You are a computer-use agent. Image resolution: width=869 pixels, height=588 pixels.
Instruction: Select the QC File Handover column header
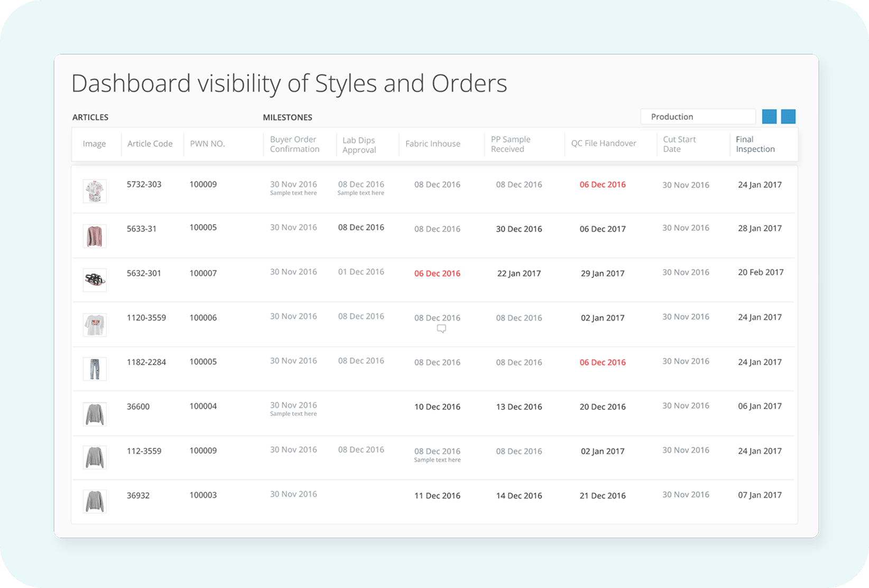(603, 143)
